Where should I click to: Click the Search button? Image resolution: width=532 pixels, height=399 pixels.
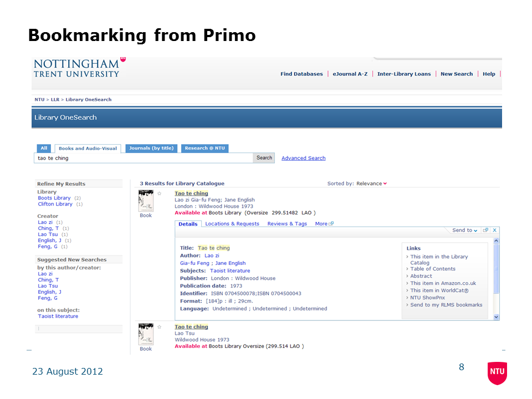pyautogui.click(x=264, y=158)
